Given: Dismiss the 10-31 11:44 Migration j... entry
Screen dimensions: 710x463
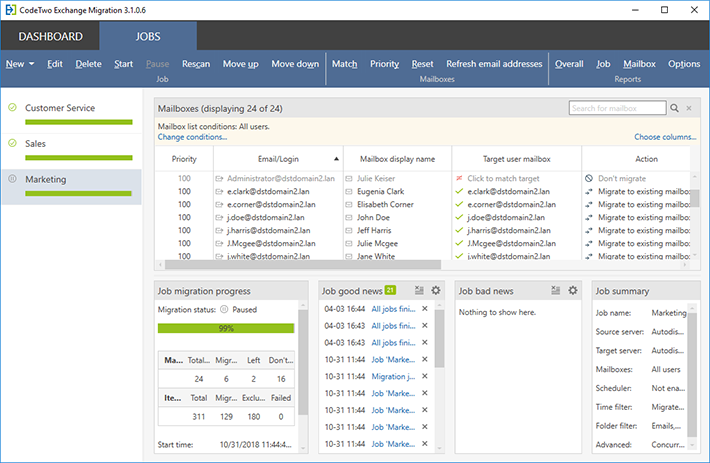Looking at the screenshot, I should [425, 376].
